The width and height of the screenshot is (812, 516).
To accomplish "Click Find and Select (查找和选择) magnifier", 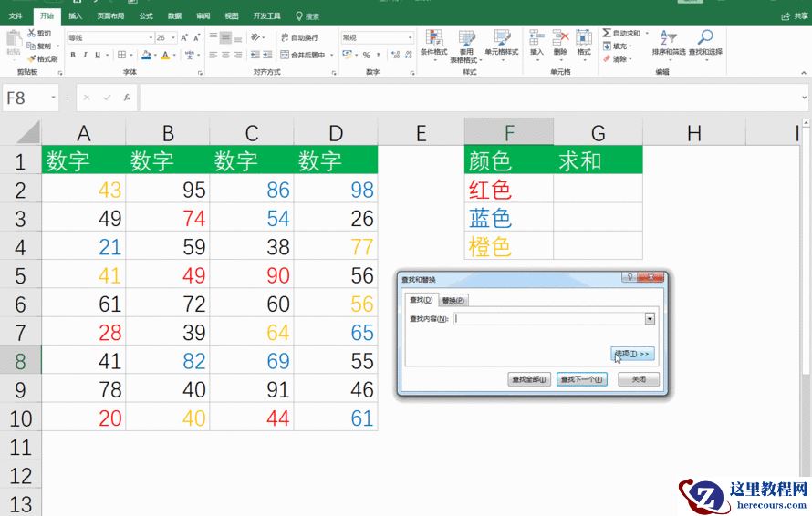I will tap(705, 42).
